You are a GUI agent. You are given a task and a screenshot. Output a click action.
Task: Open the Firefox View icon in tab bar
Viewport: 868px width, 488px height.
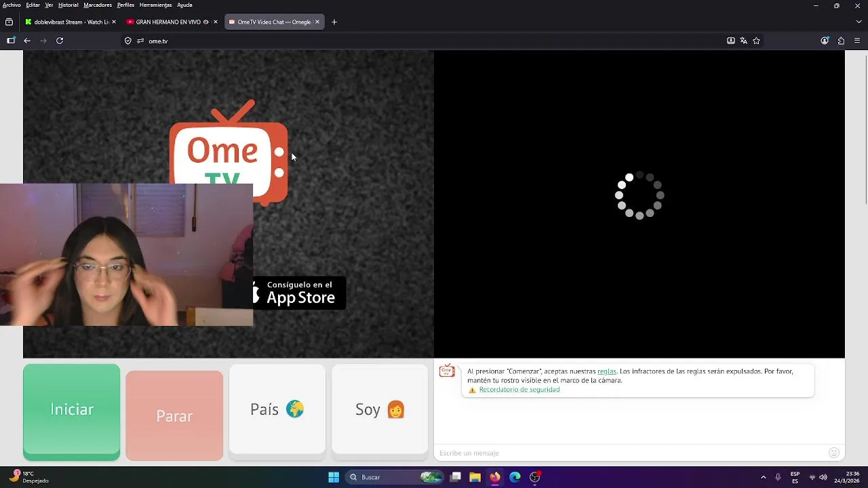[9, 22]
